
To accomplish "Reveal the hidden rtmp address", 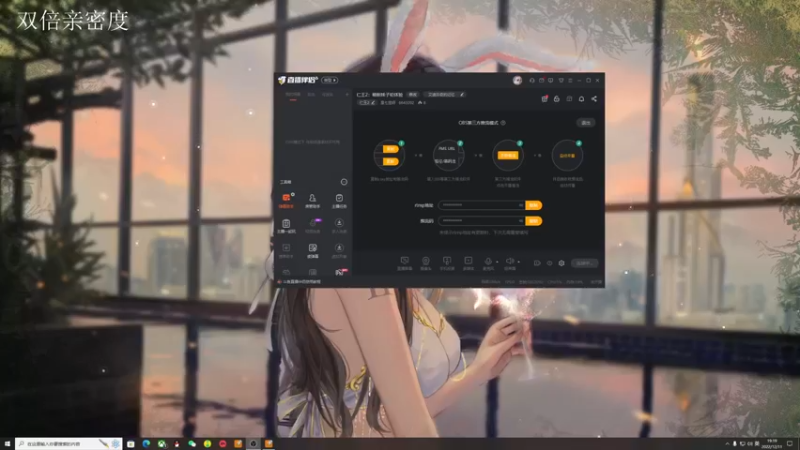I will click(520, 205).
